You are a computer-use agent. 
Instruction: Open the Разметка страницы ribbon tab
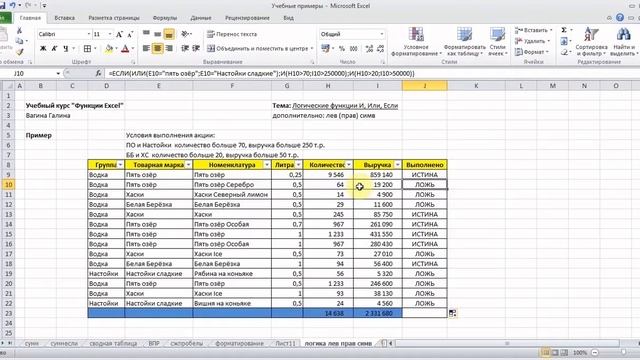[114, 18]
